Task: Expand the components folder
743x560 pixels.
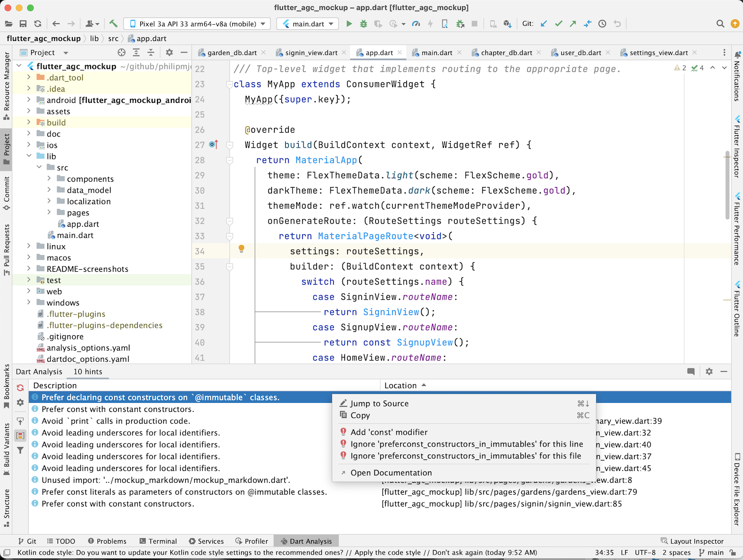Action: point(49,179)
